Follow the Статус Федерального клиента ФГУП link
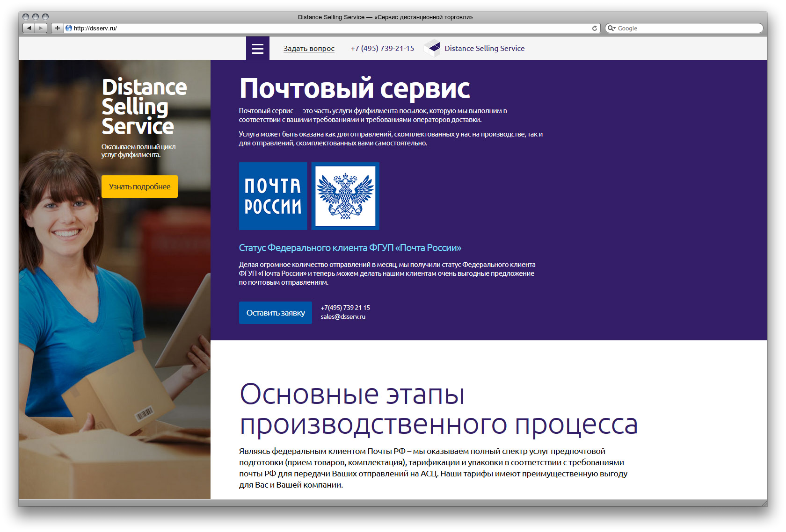 pyautogui.click(x=350, y=247)
